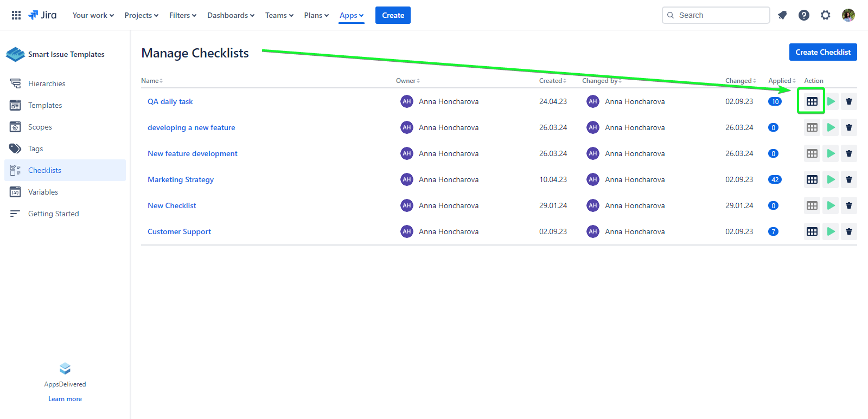The image size is (868, 419).
Task: Expand the Projects dropdown menu
Action: pyautogui.click(x=141, y=15)
